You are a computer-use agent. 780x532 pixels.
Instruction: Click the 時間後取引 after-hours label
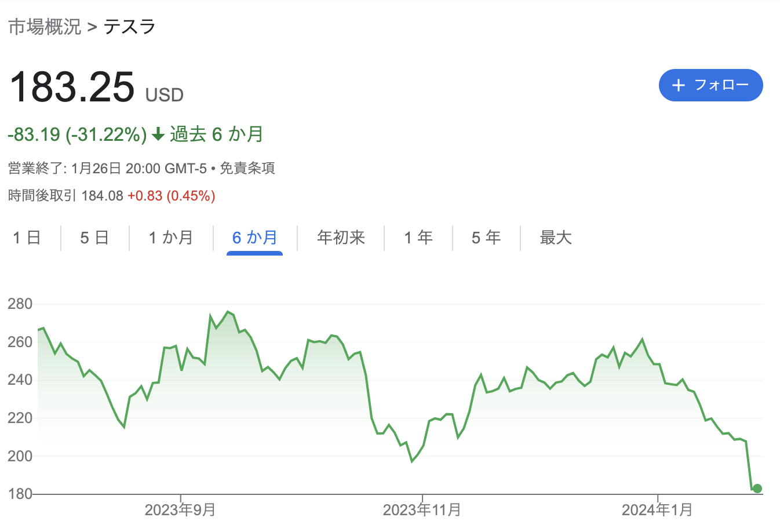42,196
